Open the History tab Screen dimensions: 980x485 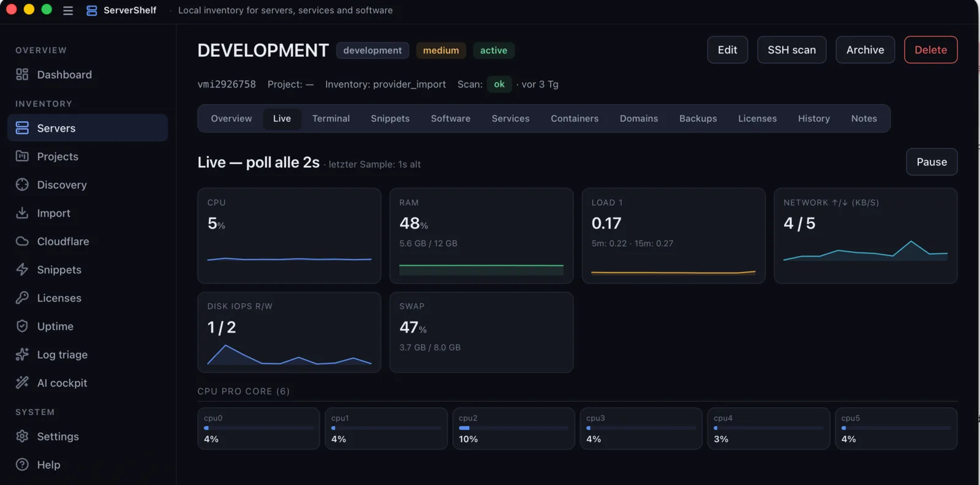[814, 118]
